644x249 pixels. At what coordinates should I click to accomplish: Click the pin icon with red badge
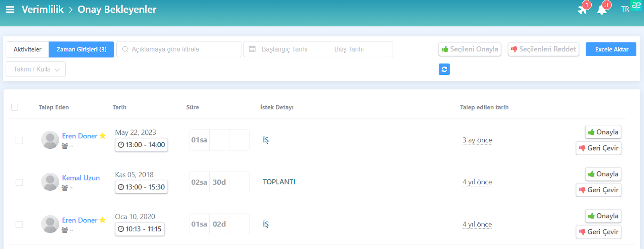[582, 9]
